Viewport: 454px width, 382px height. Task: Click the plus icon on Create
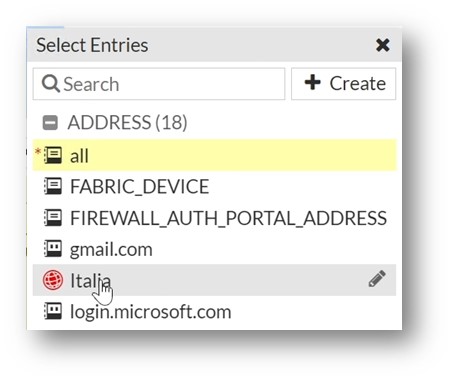click(x=312, y=82)
